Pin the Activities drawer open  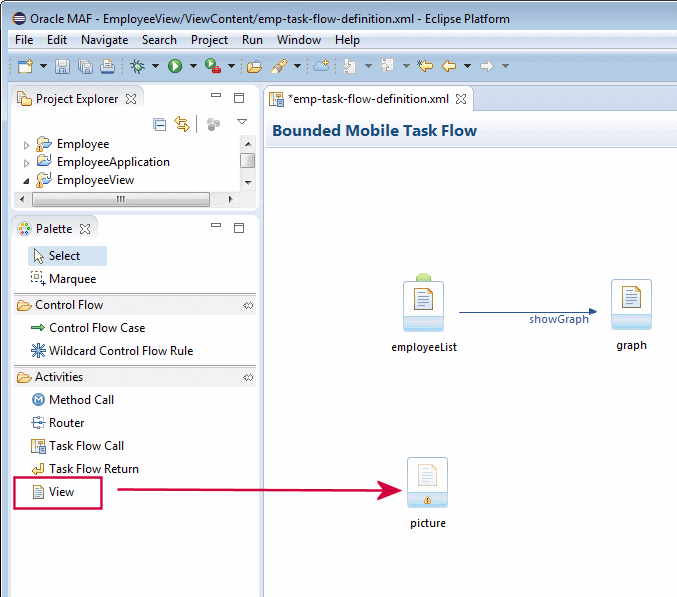click(248, 378)
